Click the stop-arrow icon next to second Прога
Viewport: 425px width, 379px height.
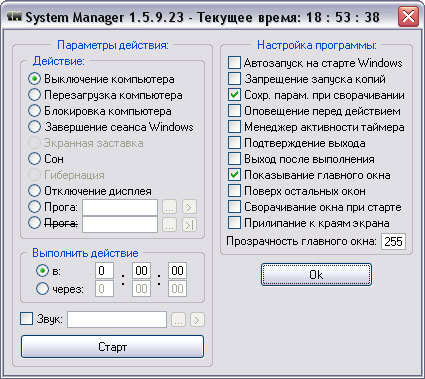[x=189, y=225]
